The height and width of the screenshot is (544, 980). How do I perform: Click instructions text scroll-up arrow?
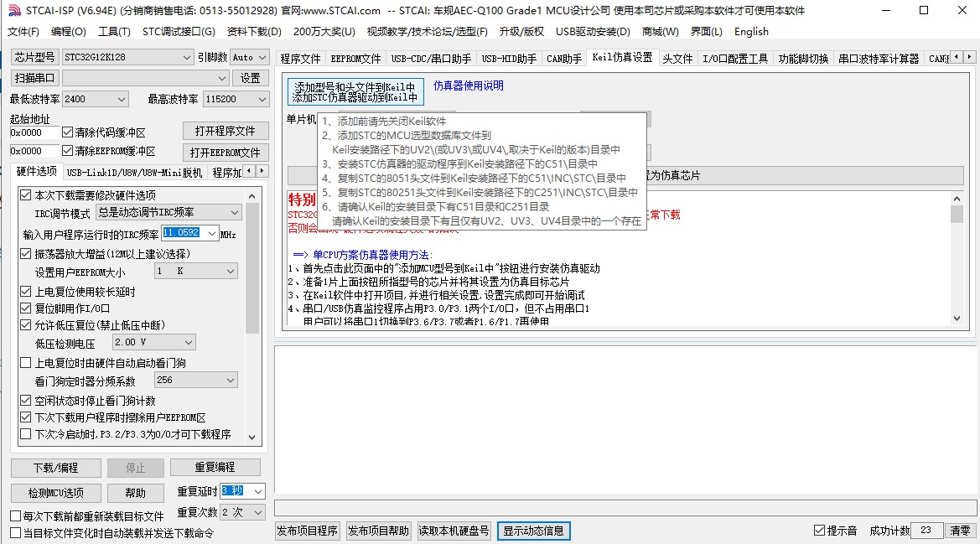point(957,199)
